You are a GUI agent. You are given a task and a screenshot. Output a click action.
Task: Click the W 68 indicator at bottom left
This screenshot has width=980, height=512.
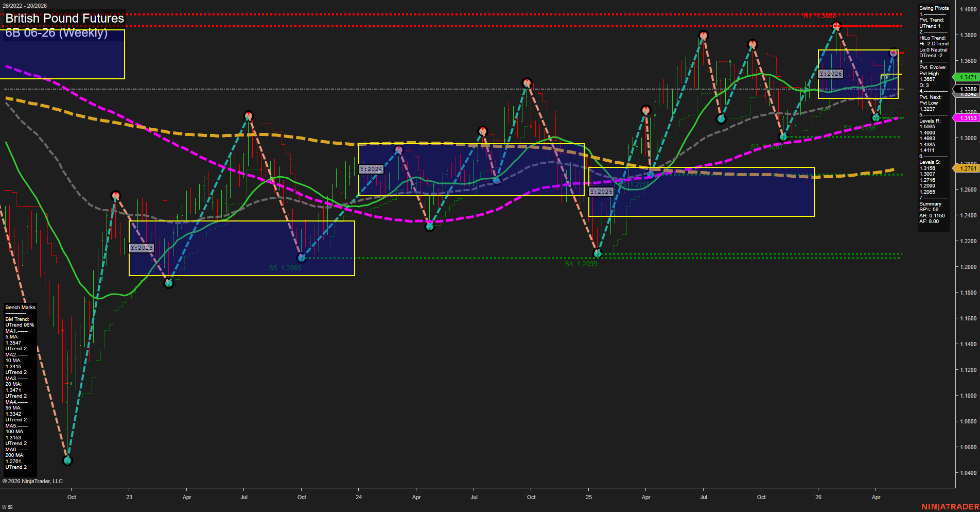(x=7, y=507)
